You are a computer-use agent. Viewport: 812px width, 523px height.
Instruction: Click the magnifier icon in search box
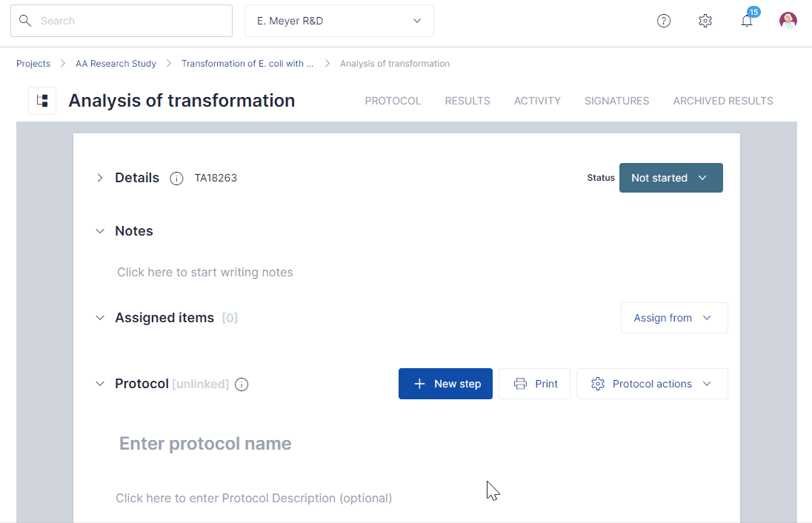point(25,21)
